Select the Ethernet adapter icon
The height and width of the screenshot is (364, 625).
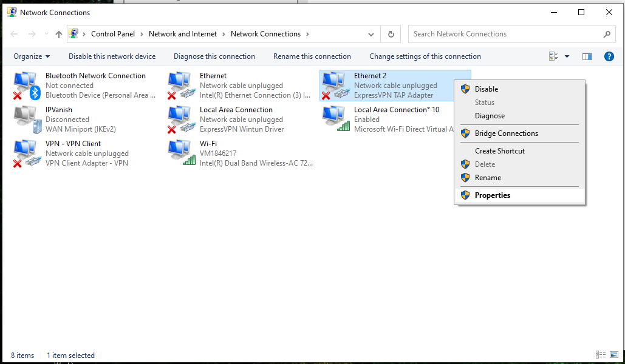(x=182, y=85)
